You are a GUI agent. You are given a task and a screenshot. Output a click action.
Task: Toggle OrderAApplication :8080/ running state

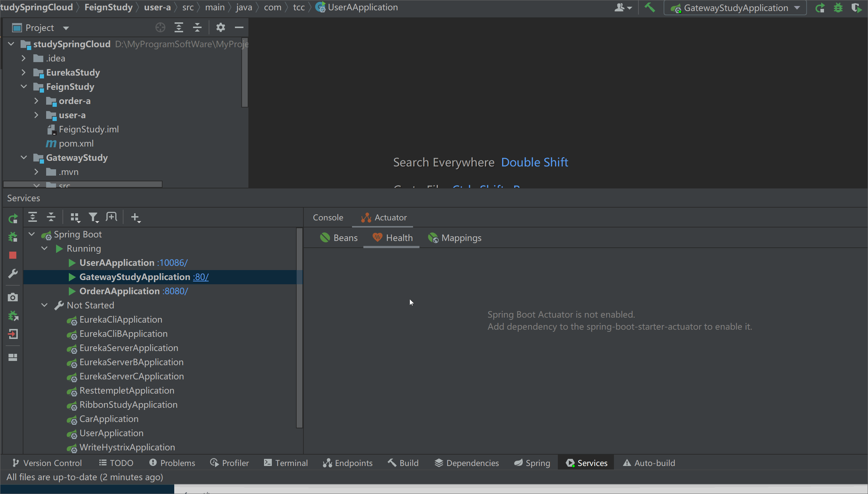pyautogui.click(x=72, y=291)
